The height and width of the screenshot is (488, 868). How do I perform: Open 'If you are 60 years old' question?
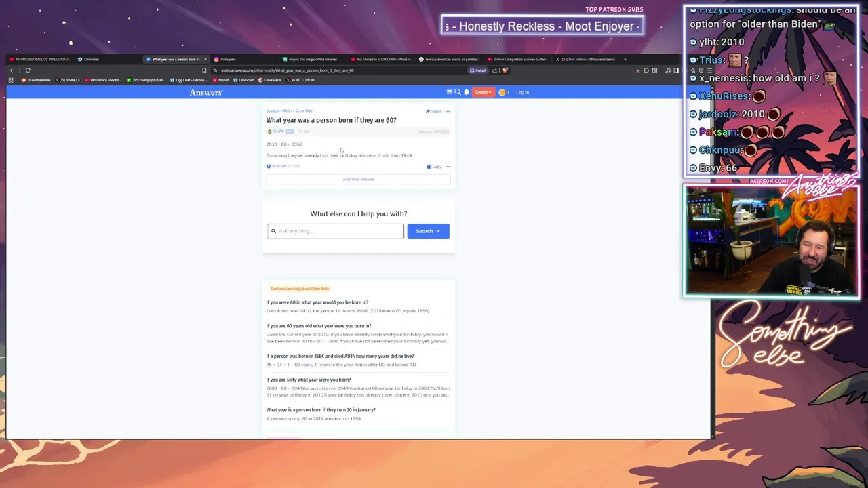(319, 326)
